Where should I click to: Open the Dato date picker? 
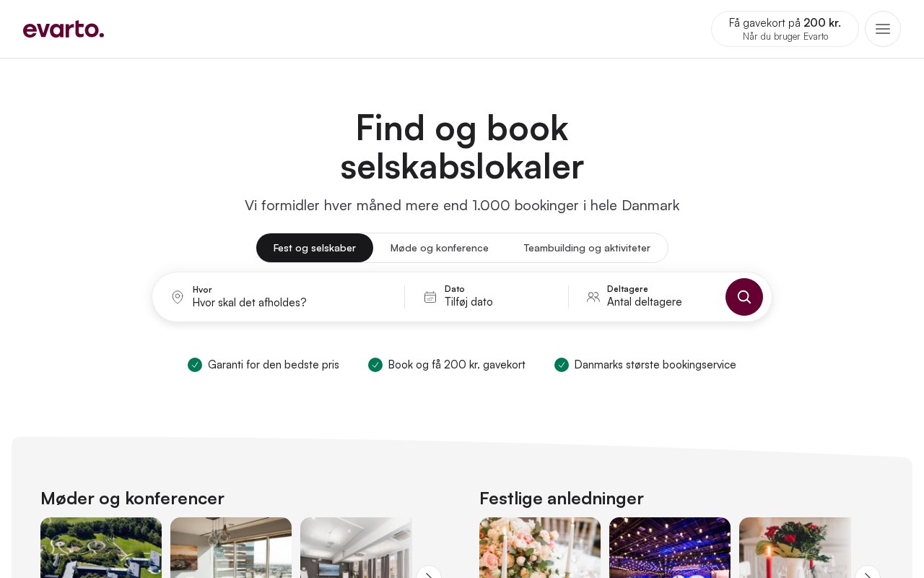point(487,297)
